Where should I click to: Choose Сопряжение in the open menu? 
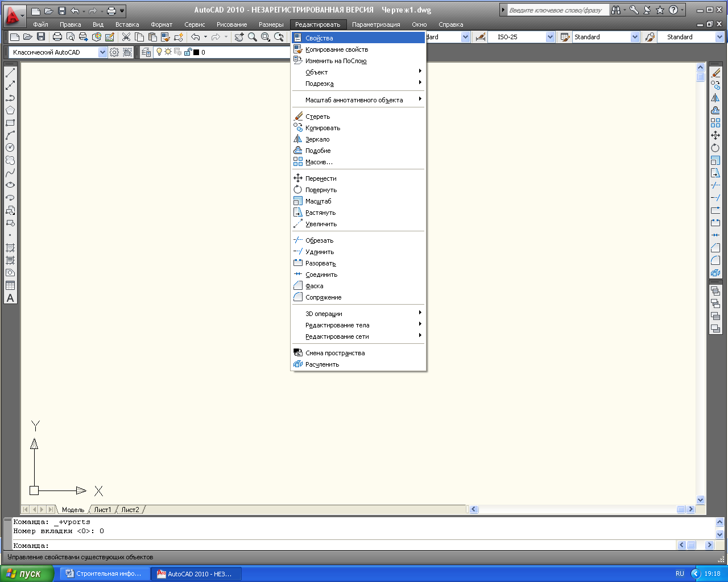358,297
